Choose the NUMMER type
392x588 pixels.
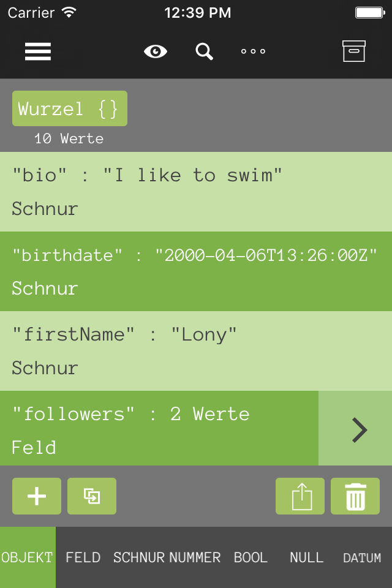194,557
